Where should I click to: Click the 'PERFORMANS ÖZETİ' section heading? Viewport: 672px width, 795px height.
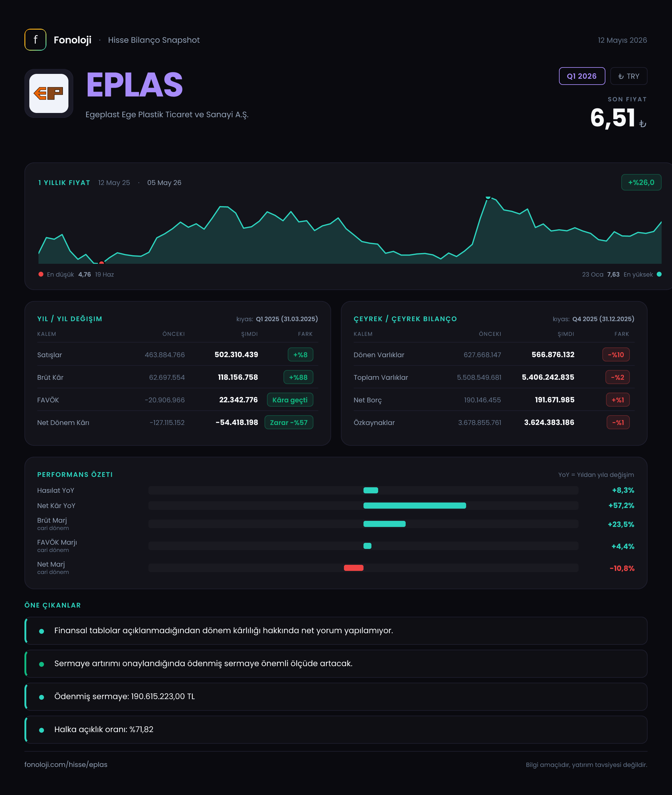pyautogui.click(x=75, y=474)
